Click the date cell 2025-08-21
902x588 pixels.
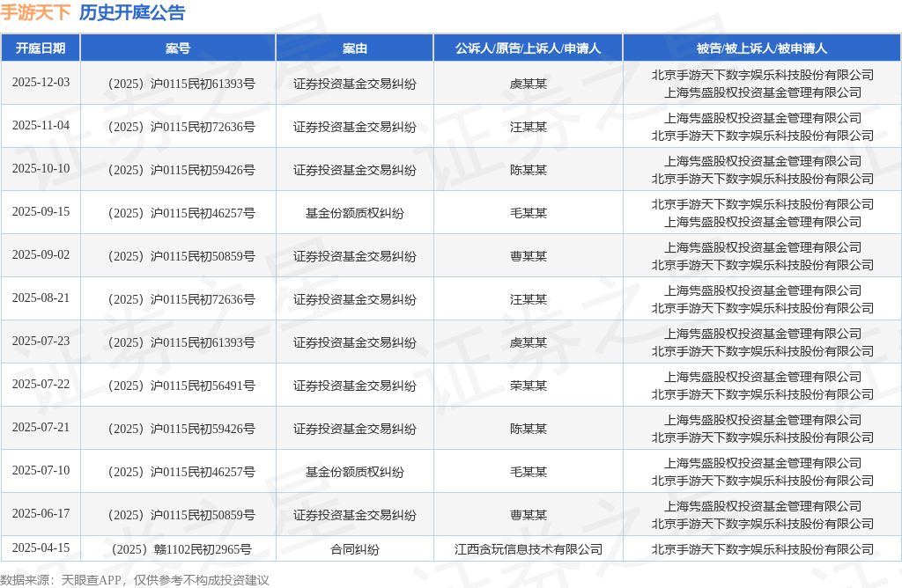tap(41, 298)
